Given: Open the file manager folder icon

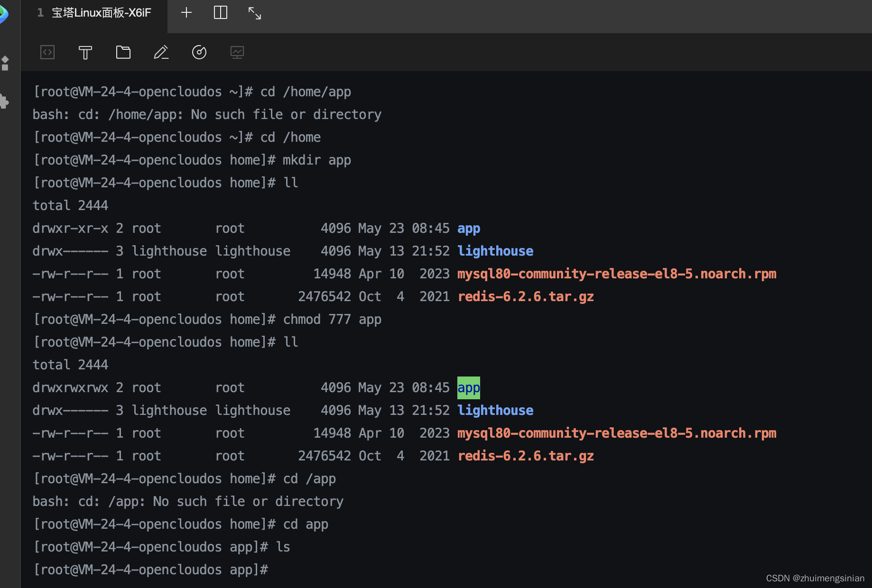Looking at the screenshot, I should pyautogui.click(x=123, y=52).
